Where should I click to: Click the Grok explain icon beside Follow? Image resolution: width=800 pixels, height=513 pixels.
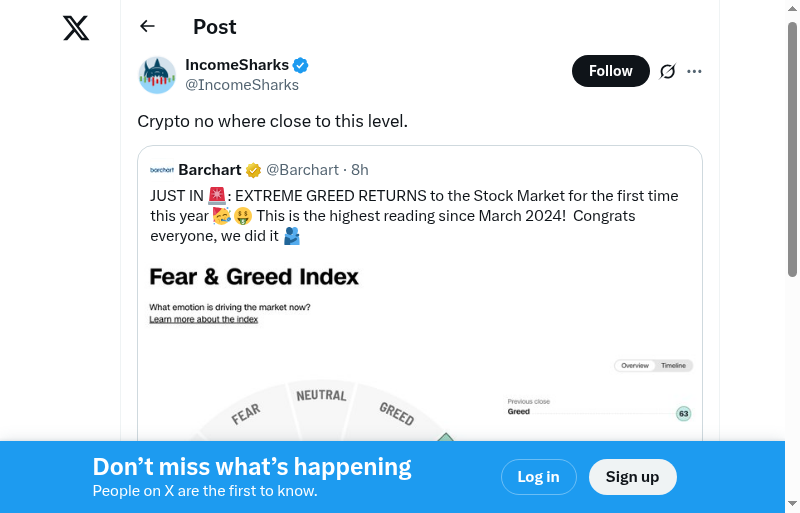[668, 71]
